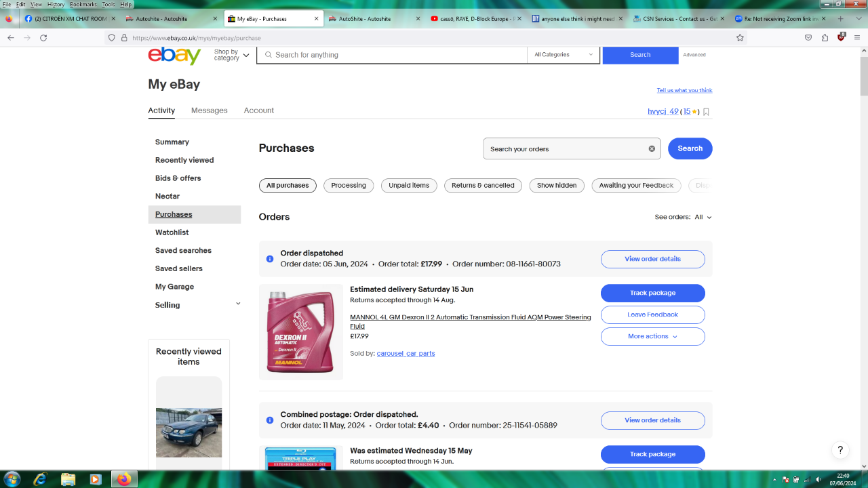Select the Processing filter chip
The image size is (868, 488).
click(349, 186)
